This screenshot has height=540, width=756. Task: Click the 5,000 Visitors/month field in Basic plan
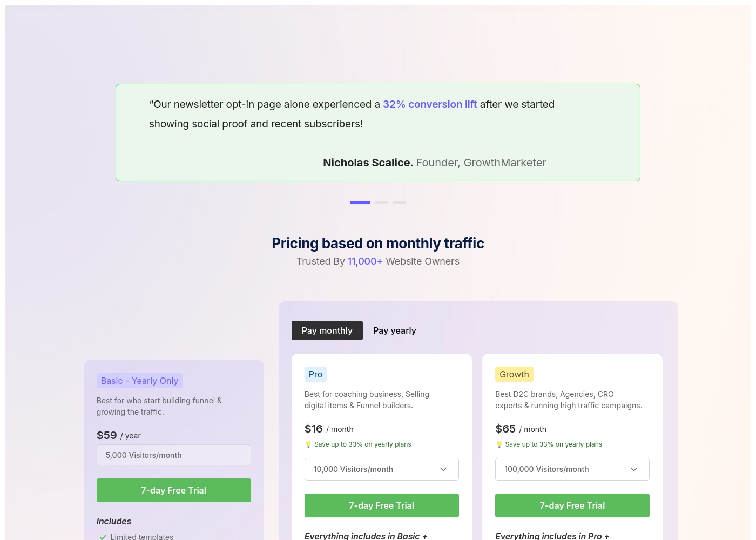click(174, 455)
